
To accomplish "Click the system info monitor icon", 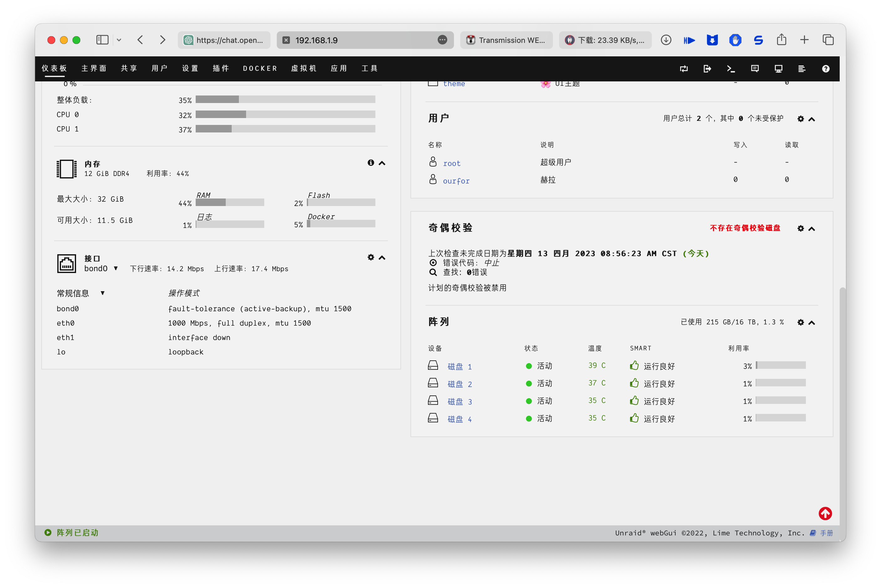I will pyautogui.click(x=778, y=69).
